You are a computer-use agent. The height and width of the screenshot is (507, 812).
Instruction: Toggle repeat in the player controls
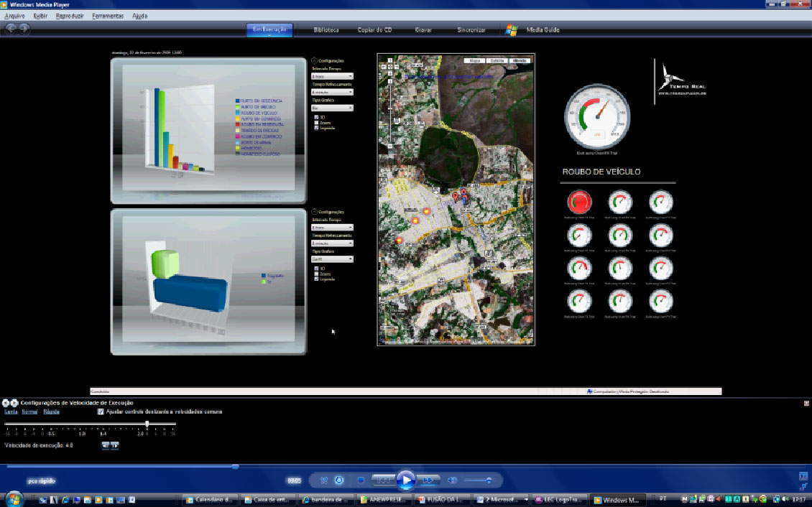point(339,480)
